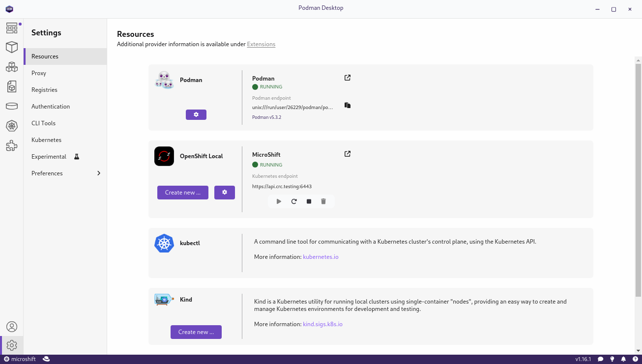Click the kubectl Kubernetes logo

point(164,243)
